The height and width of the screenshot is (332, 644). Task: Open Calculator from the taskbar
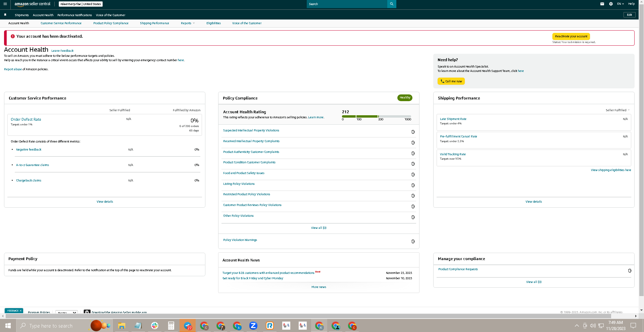point(171,326)
